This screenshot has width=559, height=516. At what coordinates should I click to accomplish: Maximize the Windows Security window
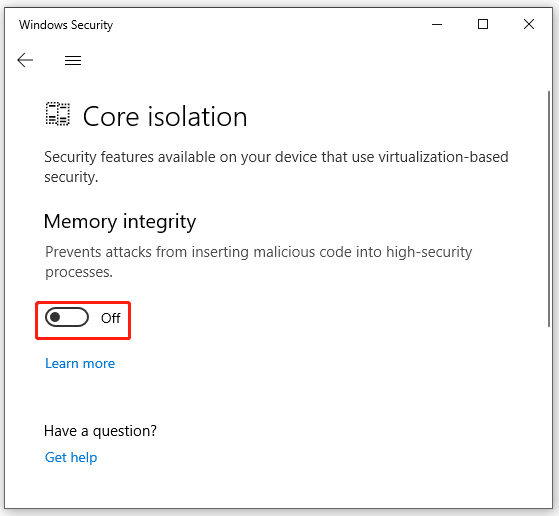(x=483, y=24)
